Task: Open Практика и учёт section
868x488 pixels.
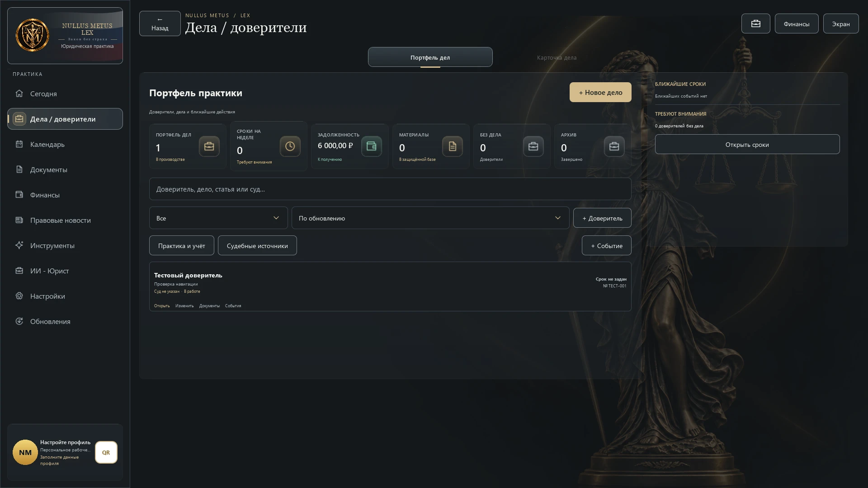Action: (x=182, y=246)
